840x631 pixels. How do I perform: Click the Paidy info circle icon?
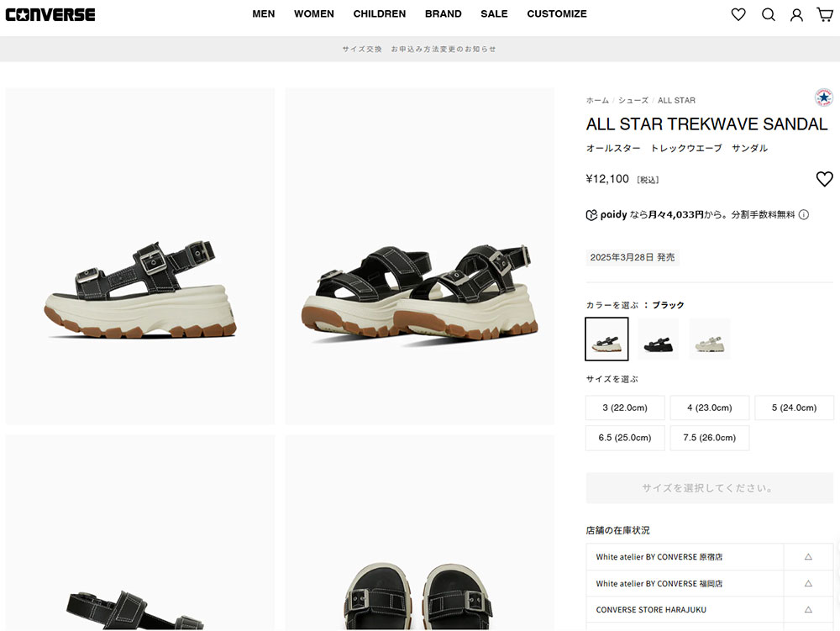click(804, 215)
